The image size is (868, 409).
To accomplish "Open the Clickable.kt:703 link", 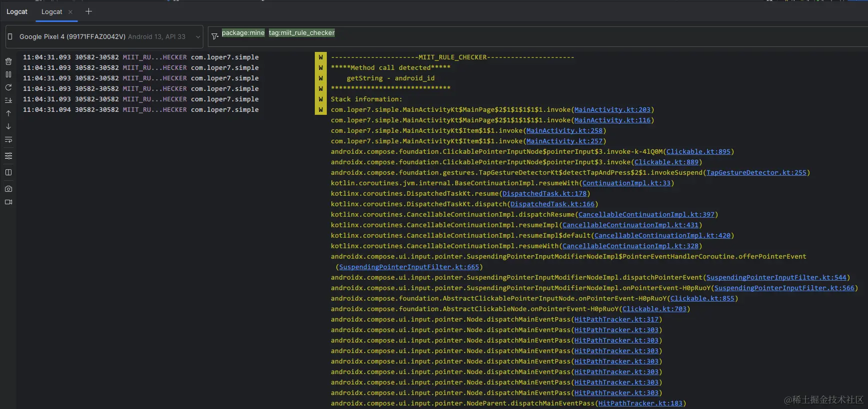I will click(654, 309).
